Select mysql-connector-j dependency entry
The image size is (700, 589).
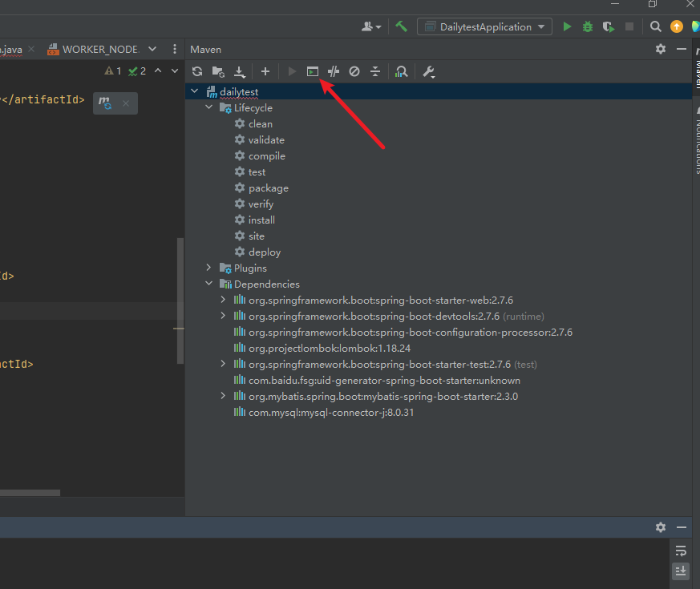click(x=330, y=412)
